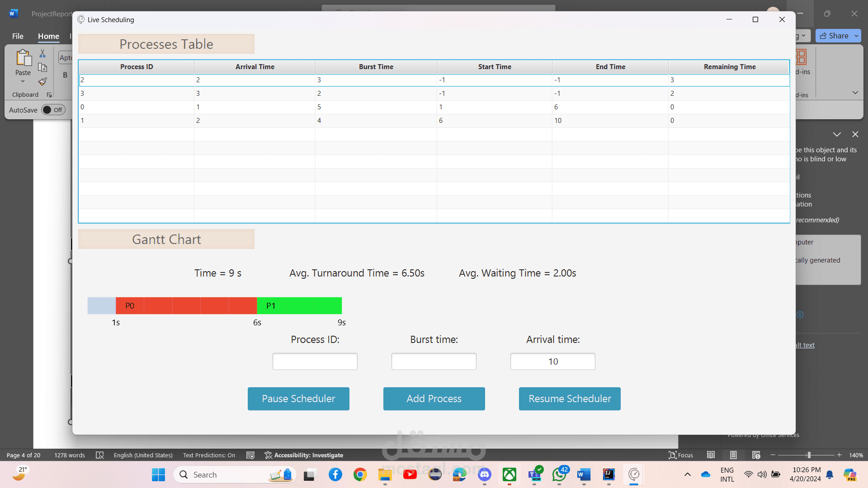Click the Pause Scheduler button
Viewport: 868px width, 488px height.
pyautogui.click(x=298, y=399)
